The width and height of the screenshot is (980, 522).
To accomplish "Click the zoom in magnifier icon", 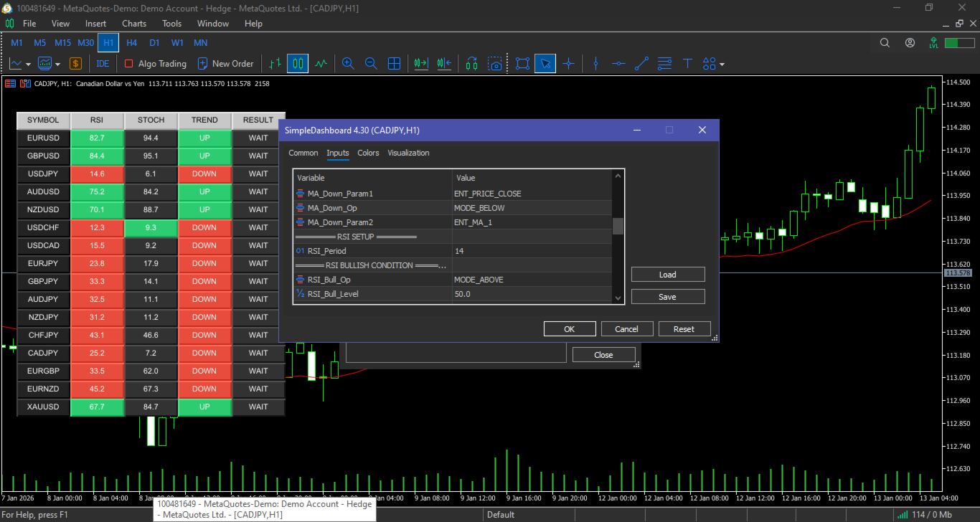I will (348, 64).
